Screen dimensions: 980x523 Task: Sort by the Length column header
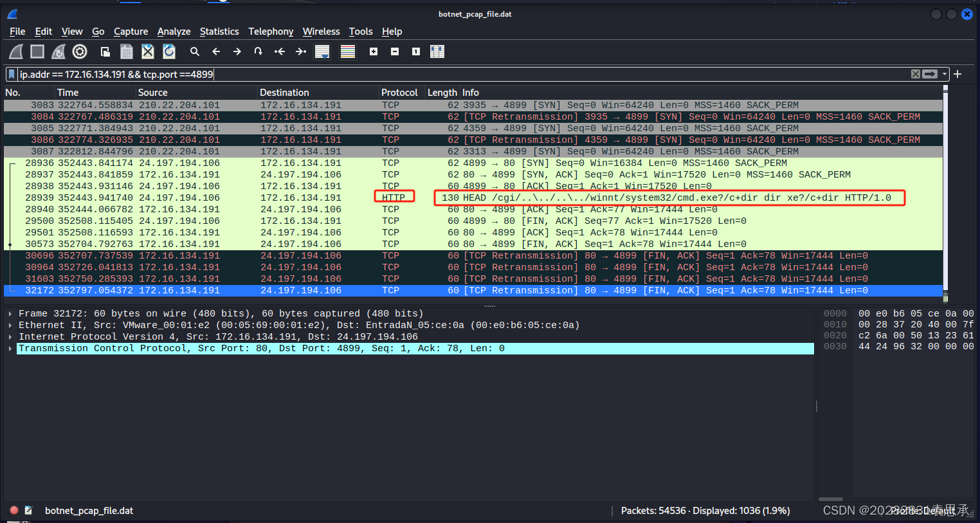(x=442, y=93)
